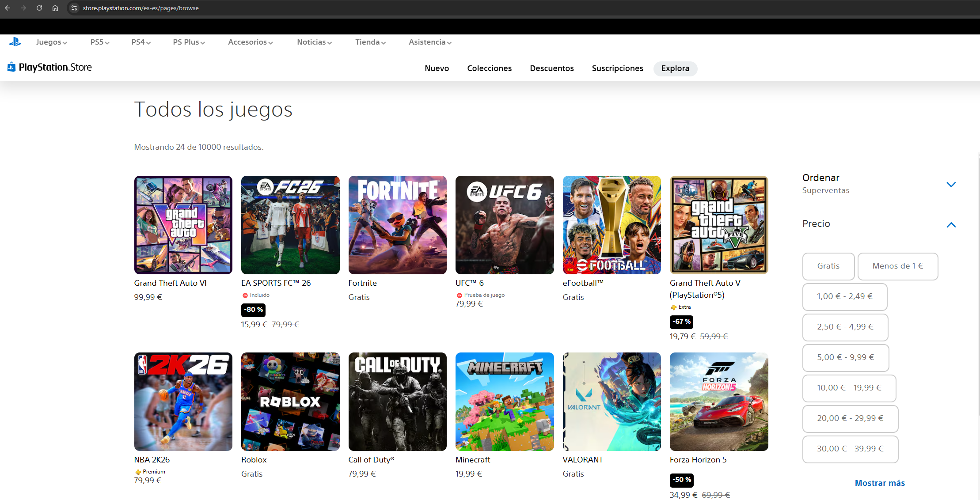Click the -80 % discount badge
Image resolution: width=980 pixels, height=500 pixels.
pos(254,310)
